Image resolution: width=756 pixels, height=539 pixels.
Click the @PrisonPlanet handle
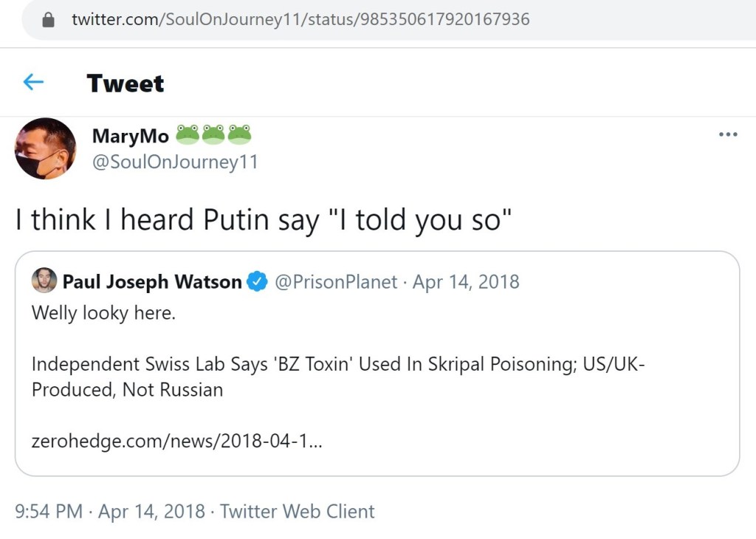336,281
